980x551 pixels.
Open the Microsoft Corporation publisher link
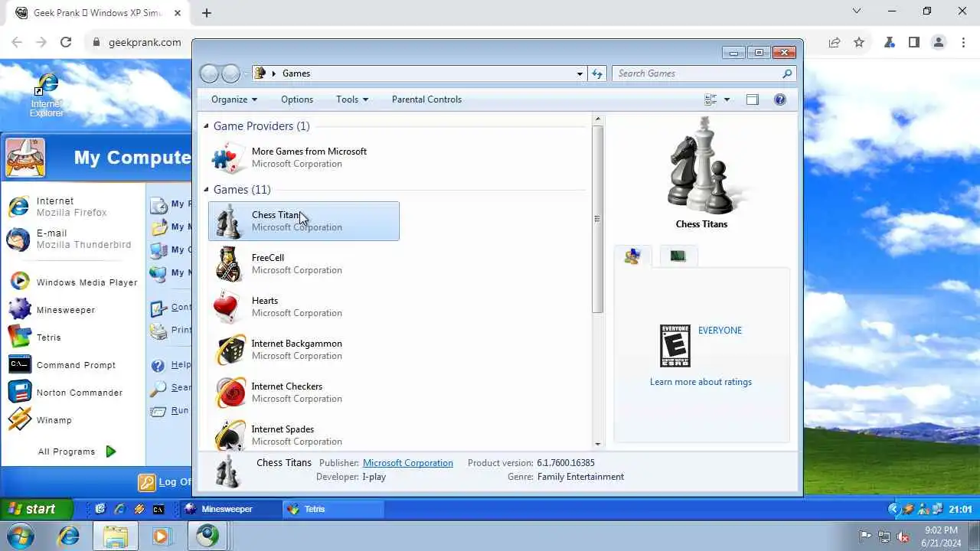click(x=408, y=463)
